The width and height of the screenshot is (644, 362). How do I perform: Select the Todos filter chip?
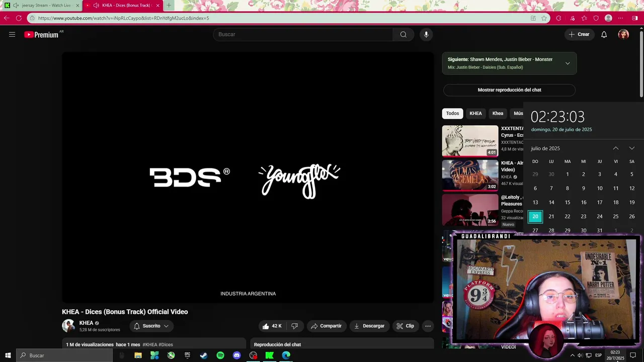pos(452,114)
